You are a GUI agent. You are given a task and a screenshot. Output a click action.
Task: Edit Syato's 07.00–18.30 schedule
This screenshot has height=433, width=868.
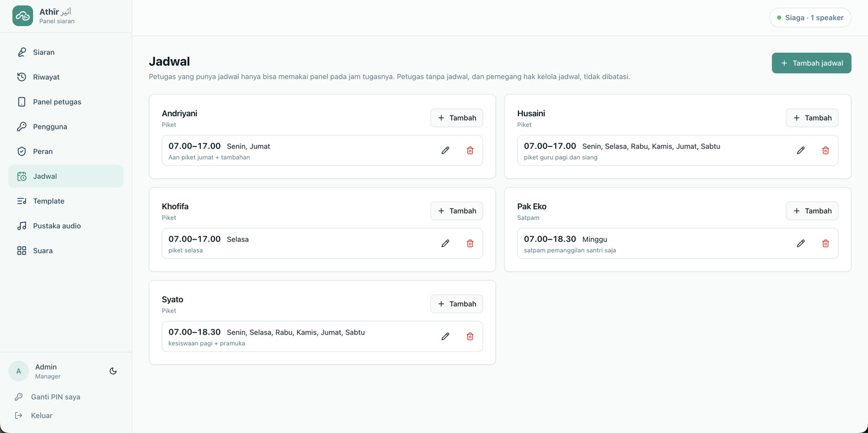tap(445, 336)
